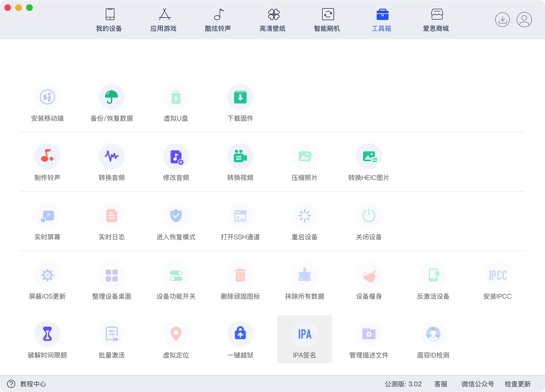545x392 pixels.
Task: Click the 检查更新 link
Action: 517,384
